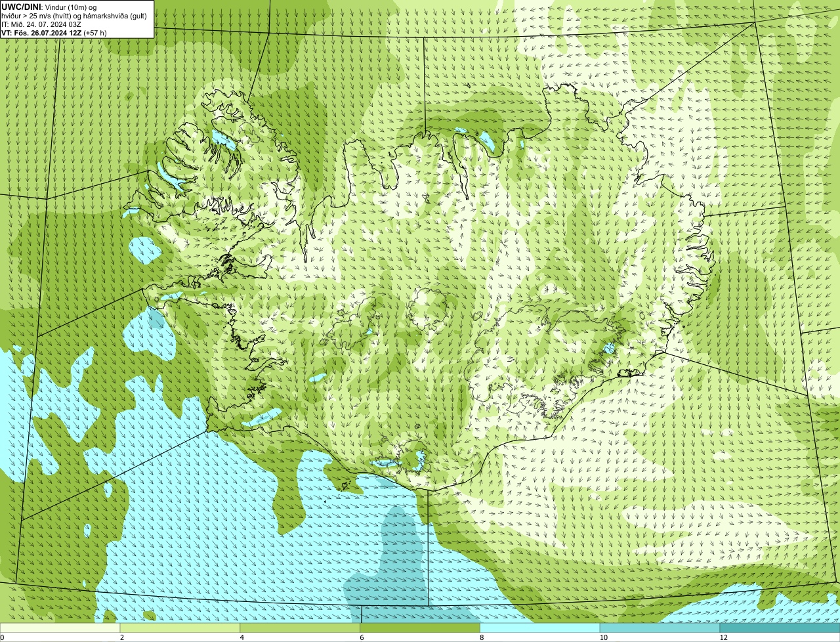The width and height of the screenshot is (840, 642).
Task: Click the '4' label on the color scale
Action: (242, 637)
